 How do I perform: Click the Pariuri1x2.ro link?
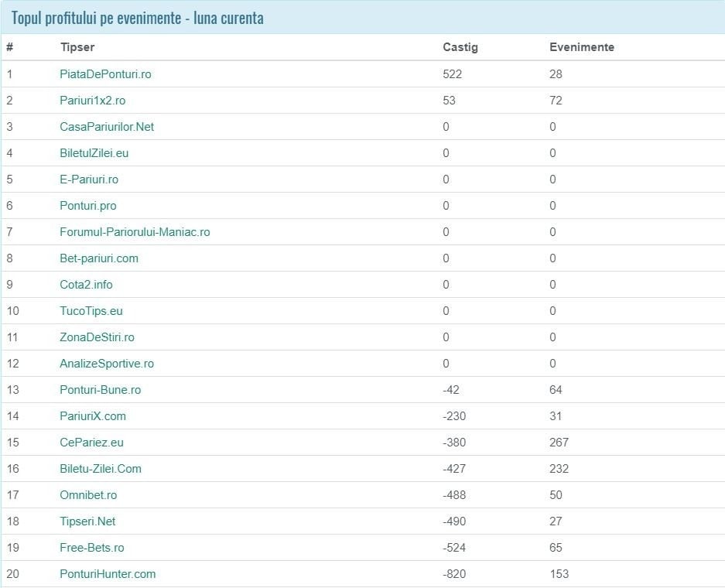(92, 101)
